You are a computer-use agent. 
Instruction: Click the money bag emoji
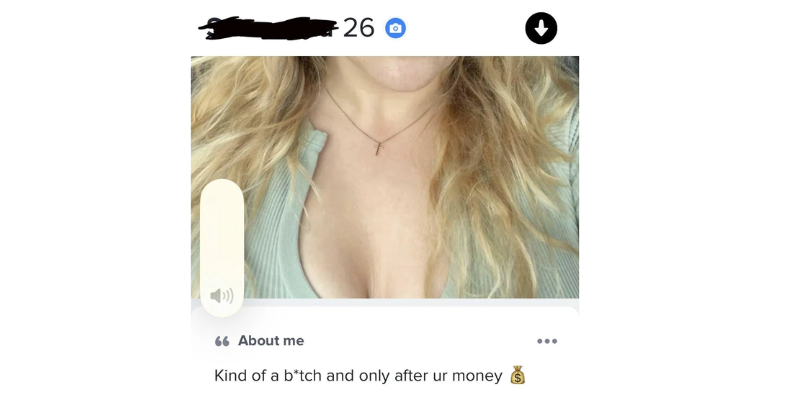tap(518, 375)
